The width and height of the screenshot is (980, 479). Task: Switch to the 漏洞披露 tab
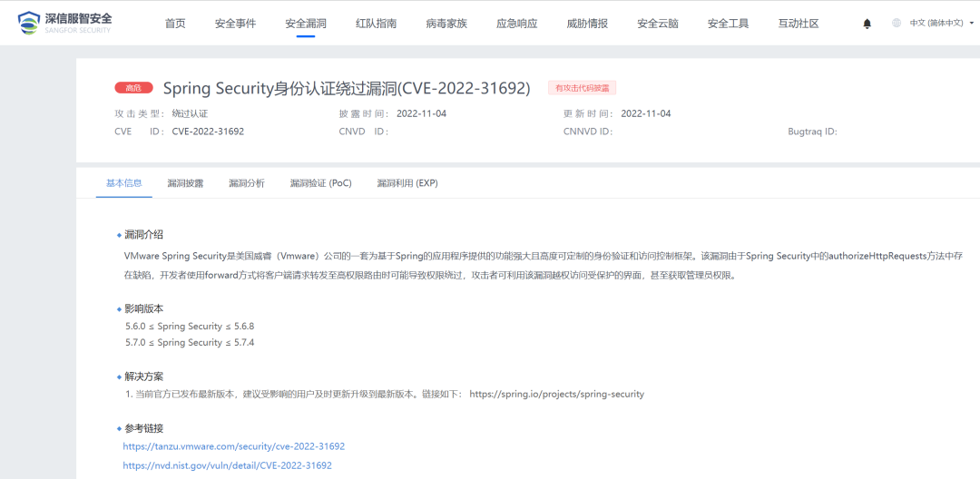185,183
